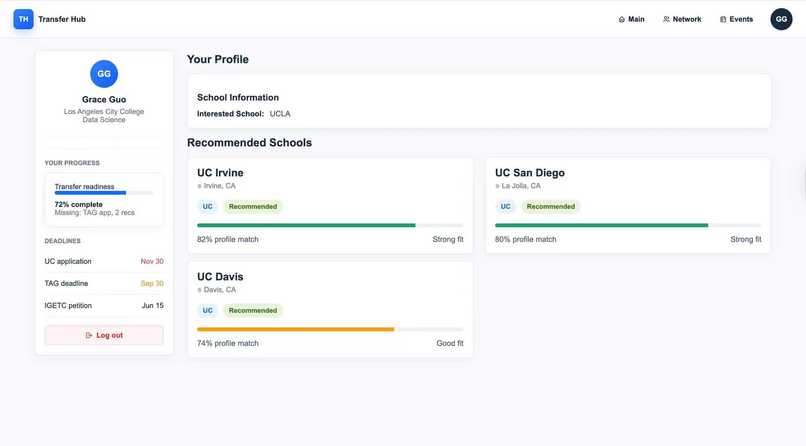Click the UC San Diego profile match bar
The height and width of the screenshot is (446, 806).
coord(628,225)
